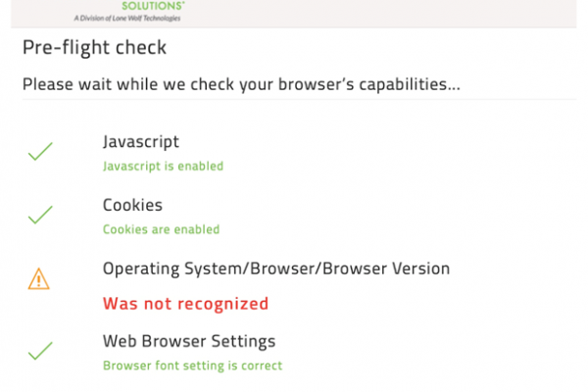Click the 'Cookies are enabled' status text
This screenshot has height=392, width=588.
[x=162, y=229]
